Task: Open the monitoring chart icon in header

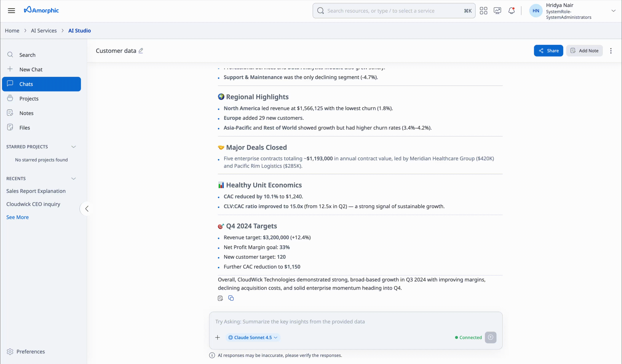Action: (497, 11)
